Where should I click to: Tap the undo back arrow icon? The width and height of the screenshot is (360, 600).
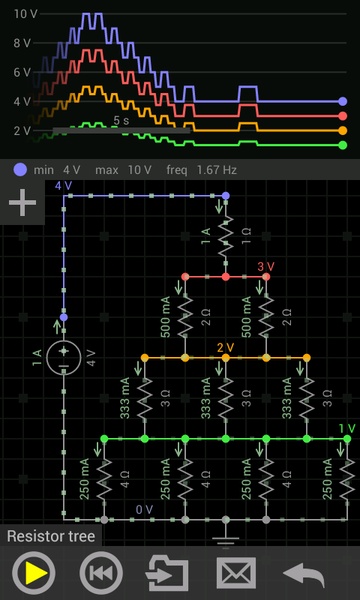tap(304, 574)
